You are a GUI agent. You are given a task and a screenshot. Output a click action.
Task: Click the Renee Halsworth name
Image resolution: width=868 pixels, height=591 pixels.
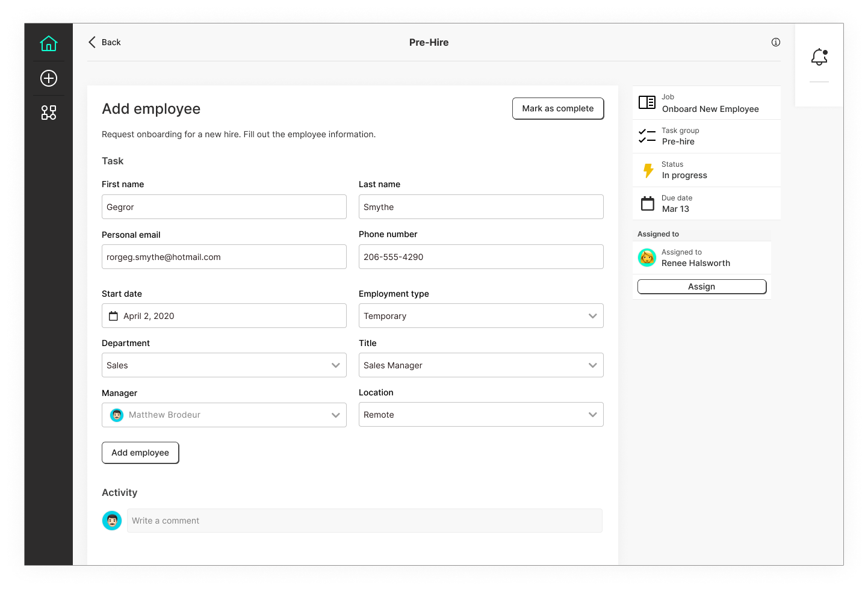[x=696, y=263]
